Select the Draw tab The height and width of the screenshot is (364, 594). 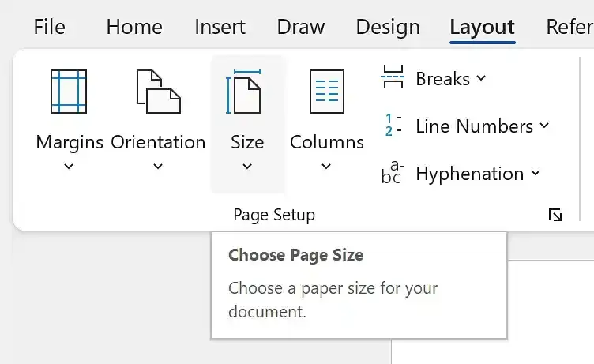[x=301, y=27]
